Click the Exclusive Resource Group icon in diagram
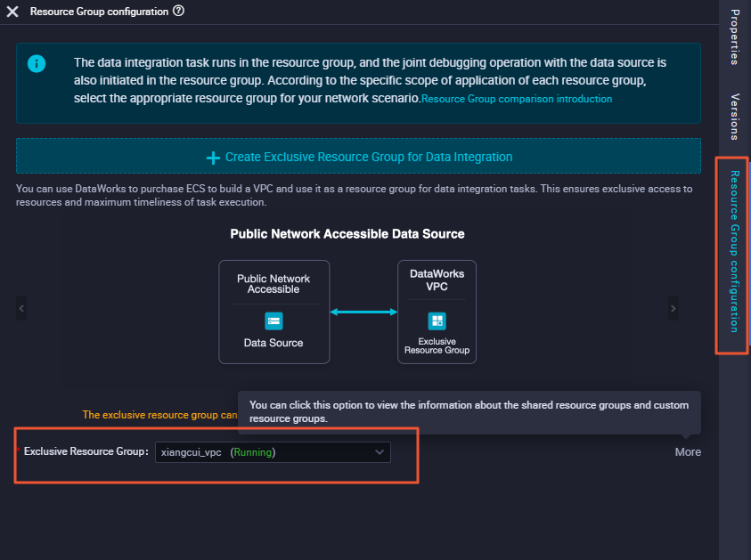The height and width of the screenshot is (560, 751). [x=437, y=321]
